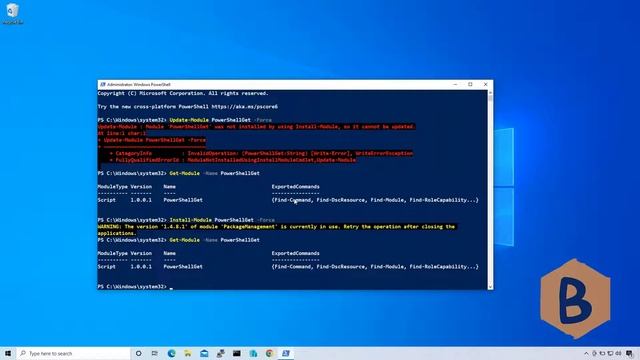Show hidden system tray icons
The image size is (640, 360).
(x=587, y=353)
